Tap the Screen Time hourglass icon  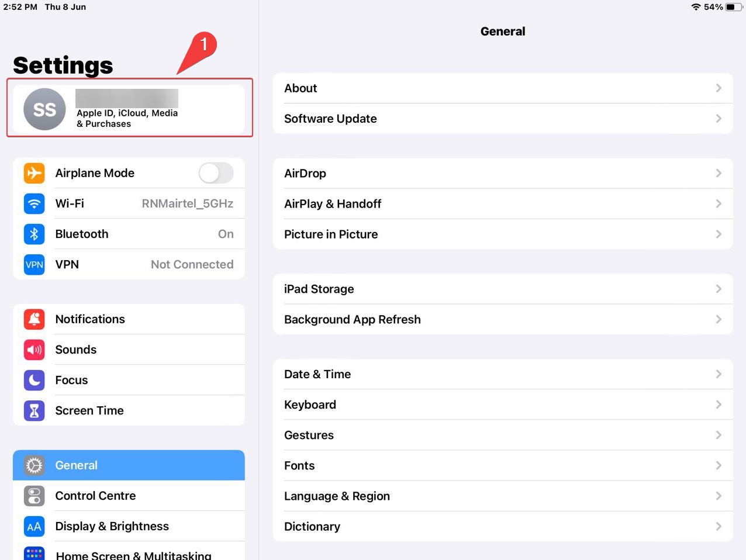[34, 410]
